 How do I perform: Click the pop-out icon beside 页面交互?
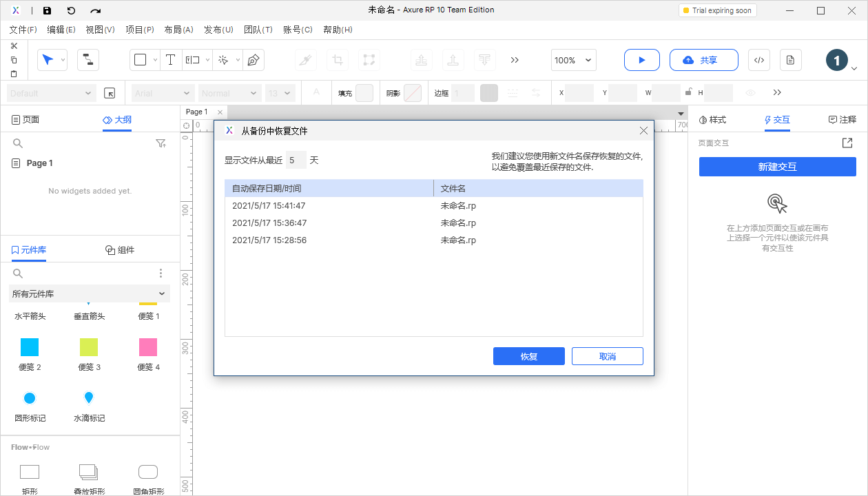(x=847, y=143)
